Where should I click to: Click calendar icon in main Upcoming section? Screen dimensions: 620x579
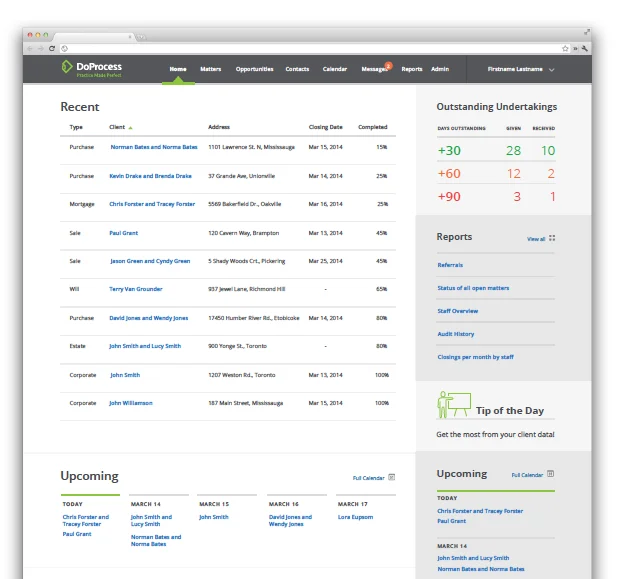pos(392,477)
